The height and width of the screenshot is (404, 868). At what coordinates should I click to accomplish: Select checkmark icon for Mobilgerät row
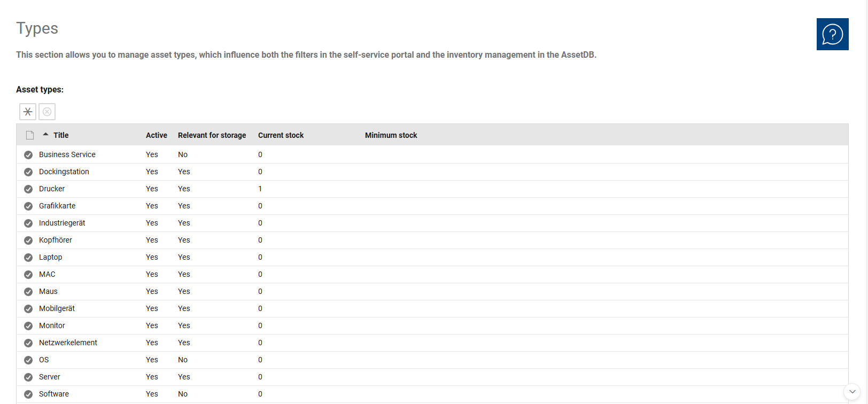click(x=28, y=309)
